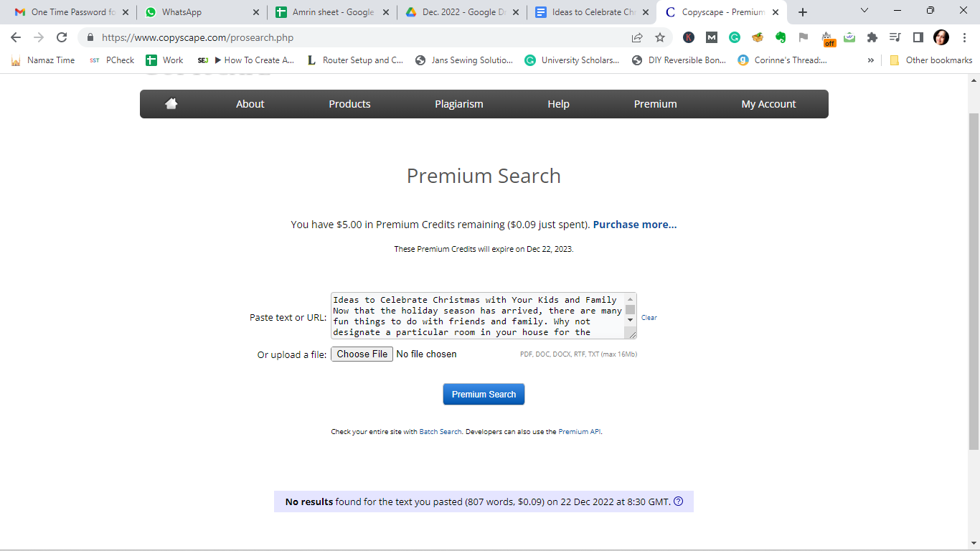Close the One Time Password Gmail tab
This screenshot has width=980, height=551.
[126, 12]
